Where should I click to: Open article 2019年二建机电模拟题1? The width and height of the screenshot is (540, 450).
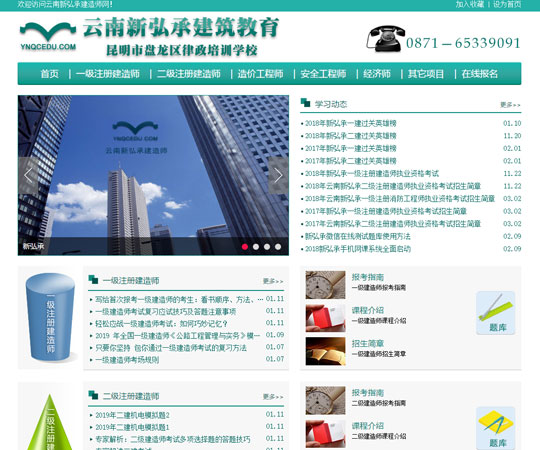132,427
